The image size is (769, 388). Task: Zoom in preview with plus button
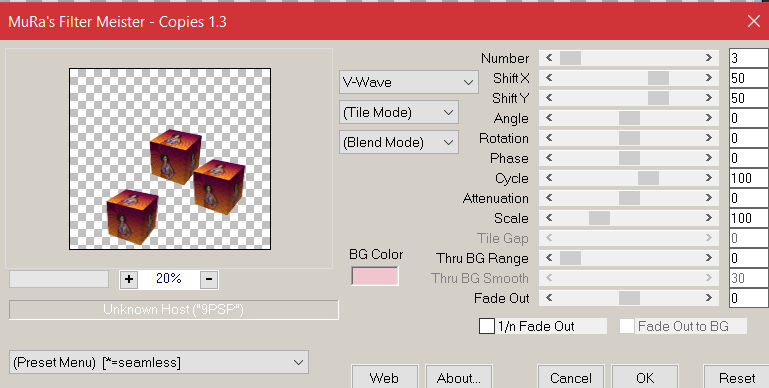pyautogui.click(x=128, y=279)
